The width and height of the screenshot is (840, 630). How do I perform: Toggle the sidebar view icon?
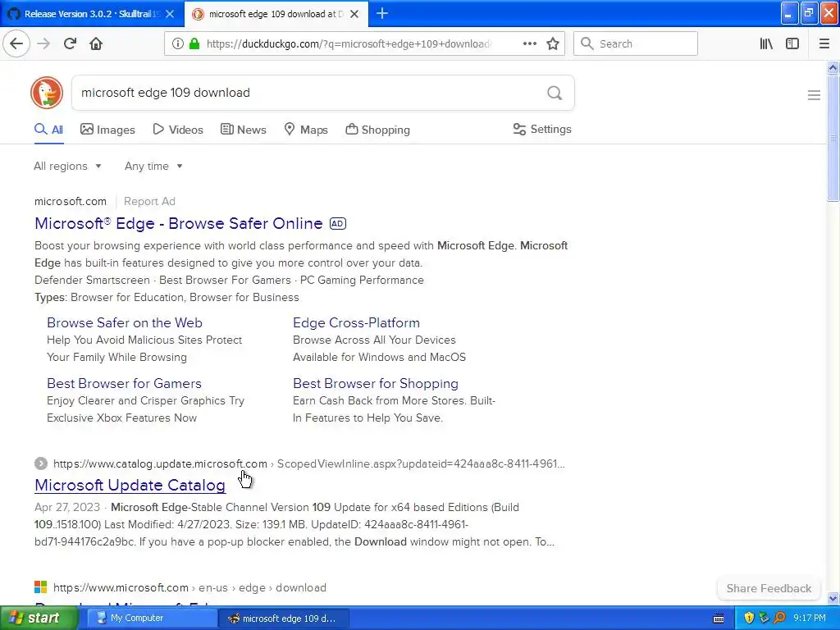[792, 43]
